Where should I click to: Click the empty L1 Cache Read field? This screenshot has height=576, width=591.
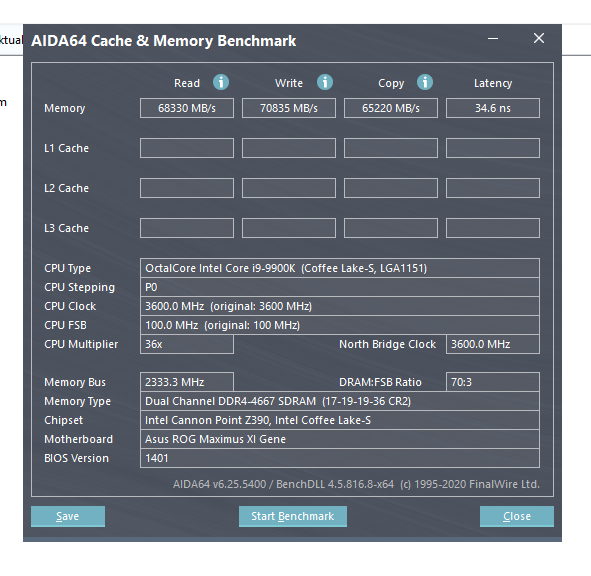tap(187, 148)
